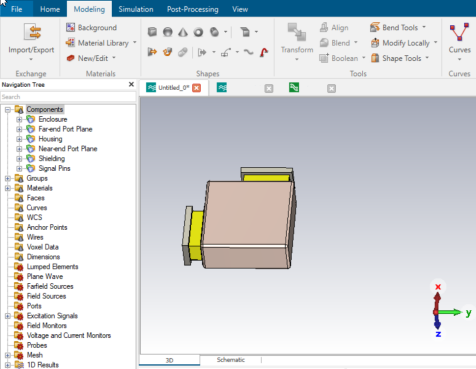Click the second row first shape icon
The image size is (476, 369).
tap(152, 52)
